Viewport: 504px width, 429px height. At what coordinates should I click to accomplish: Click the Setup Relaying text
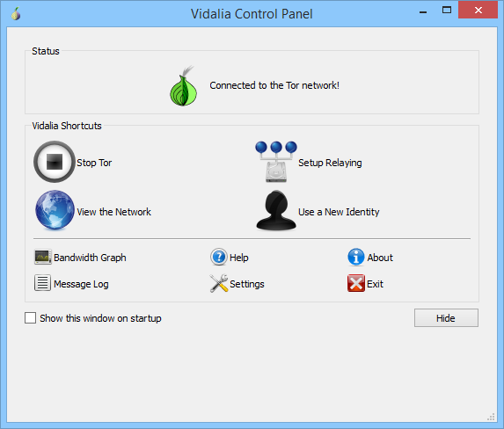330,163
